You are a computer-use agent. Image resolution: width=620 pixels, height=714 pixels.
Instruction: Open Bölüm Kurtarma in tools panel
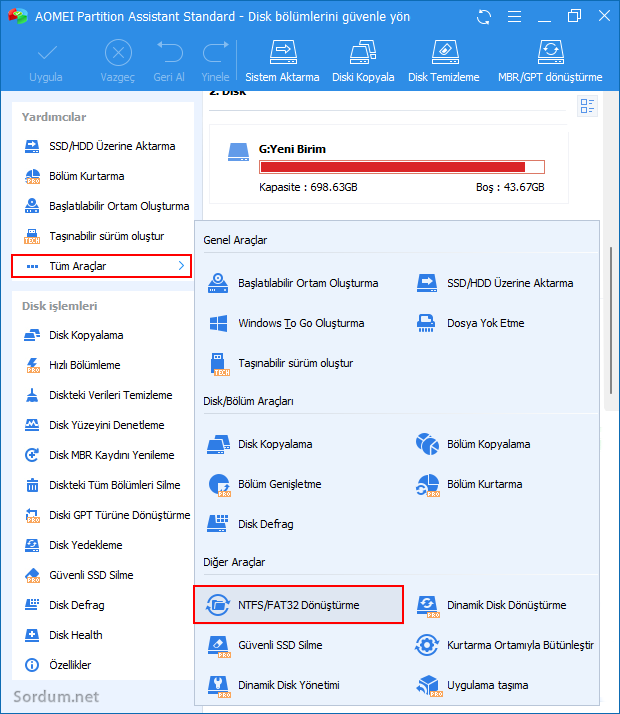469,484
